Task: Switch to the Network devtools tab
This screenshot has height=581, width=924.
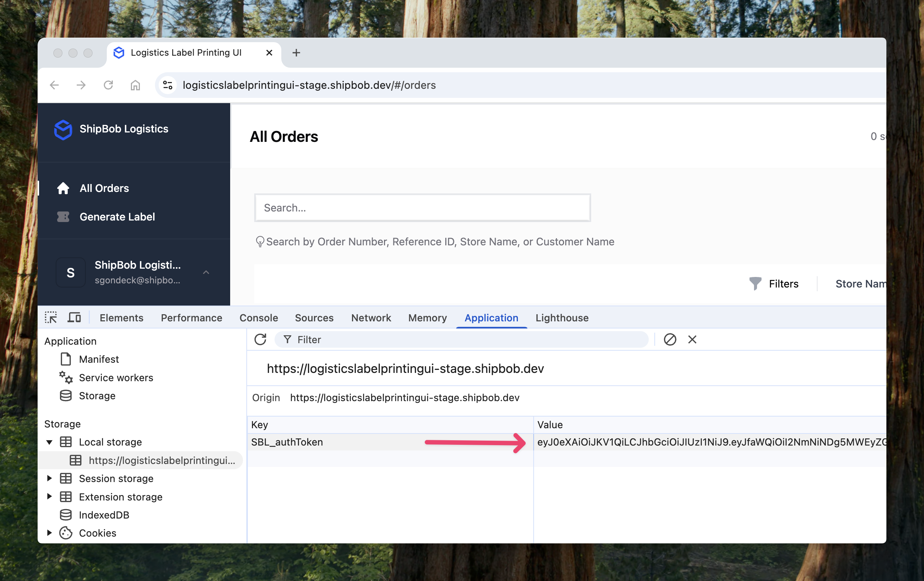Action: [371, 318]
